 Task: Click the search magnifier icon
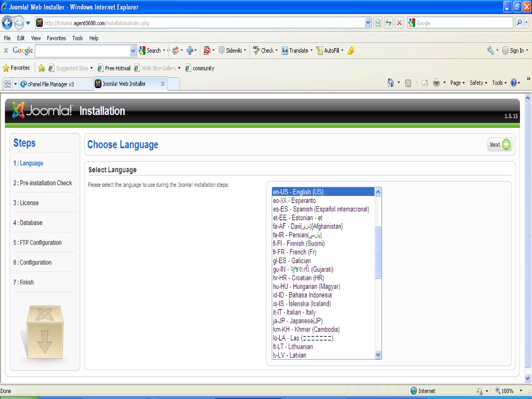[x=519, y=23]
